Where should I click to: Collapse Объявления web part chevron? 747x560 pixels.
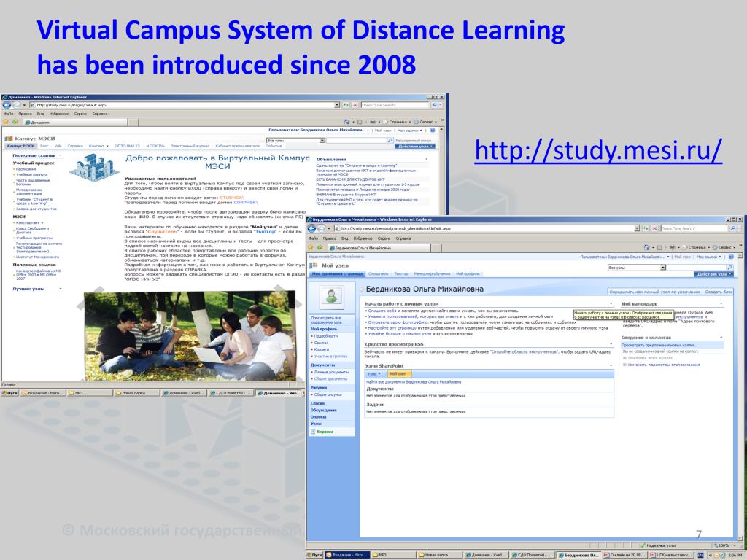click(426, 159)
